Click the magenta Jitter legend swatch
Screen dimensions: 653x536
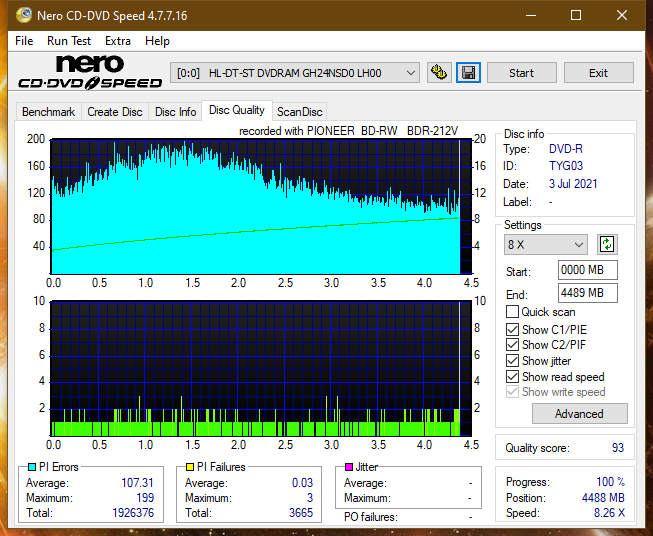(x=349, y=467)
